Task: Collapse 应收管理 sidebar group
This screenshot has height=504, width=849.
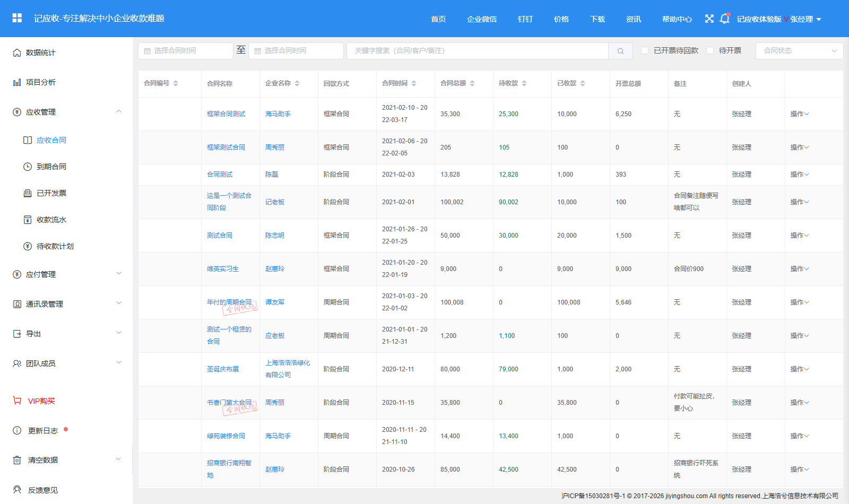Action: tap(67, 112)
